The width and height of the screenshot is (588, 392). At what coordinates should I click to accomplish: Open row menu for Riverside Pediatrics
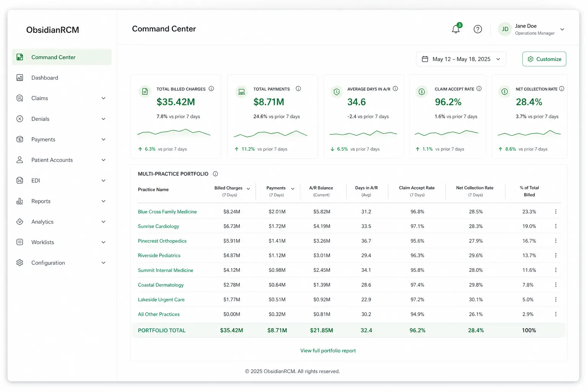(556, 255)
